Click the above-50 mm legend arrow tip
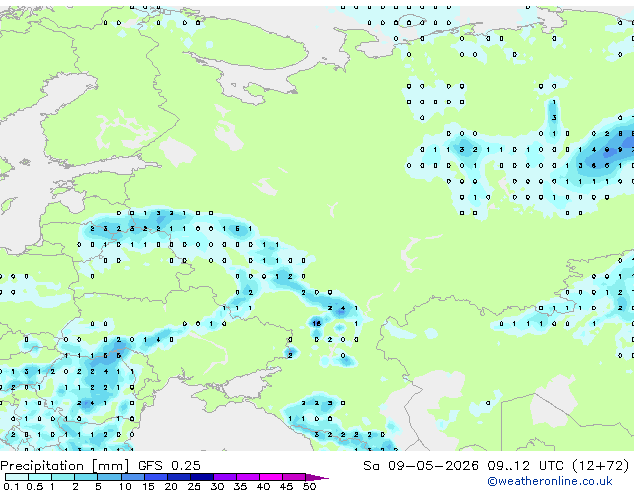634x490 pixels. coord(317,477)
